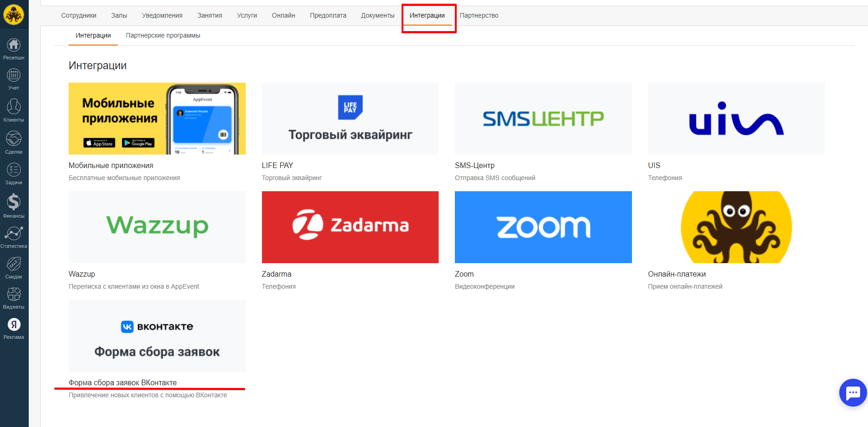Switch to the Предоплата tab

coord(328,15)
